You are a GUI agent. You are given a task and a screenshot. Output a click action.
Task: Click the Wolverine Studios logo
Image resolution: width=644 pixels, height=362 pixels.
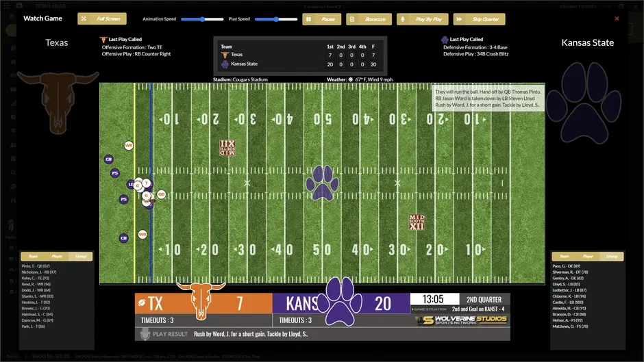click(462, 320)
